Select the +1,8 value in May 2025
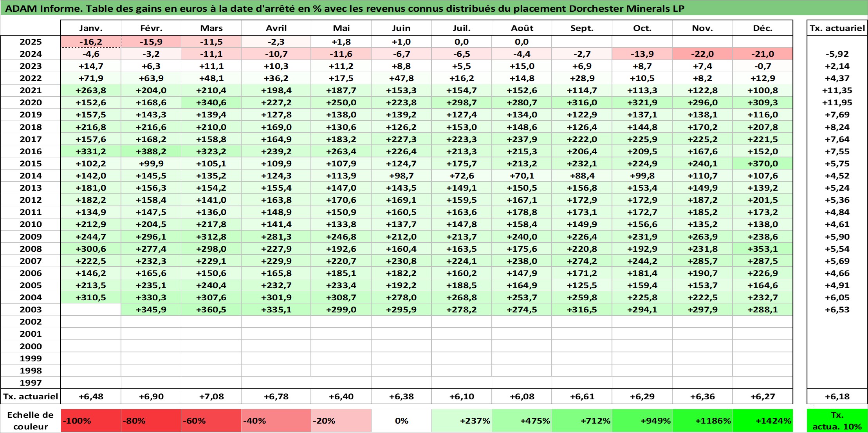 [341, 41]
